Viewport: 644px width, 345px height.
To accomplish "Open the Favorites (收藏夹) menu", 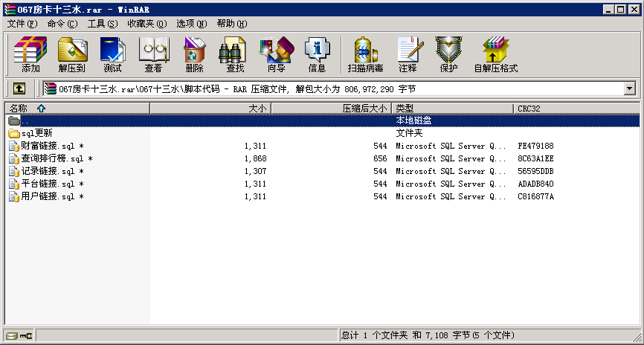I will tap(146, 24).
